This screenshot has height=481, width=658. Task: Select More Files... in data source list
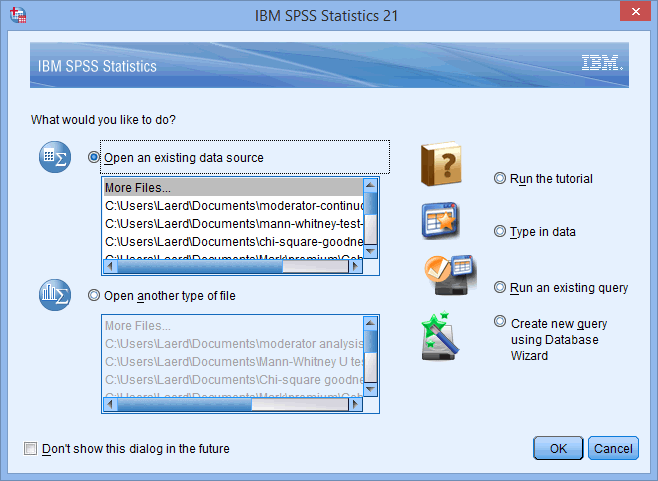pyautogui.click(x=233, y=188)
